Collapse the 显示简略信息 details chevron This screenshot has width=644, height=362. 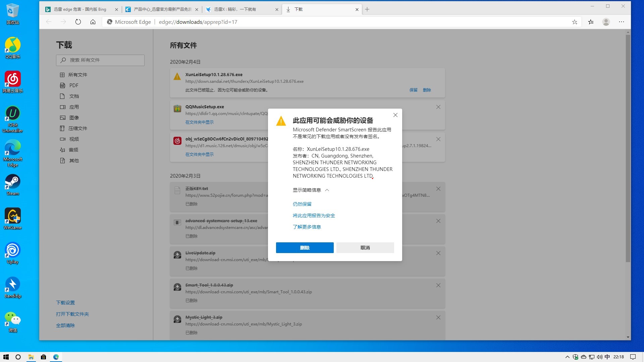coord(327,190)
